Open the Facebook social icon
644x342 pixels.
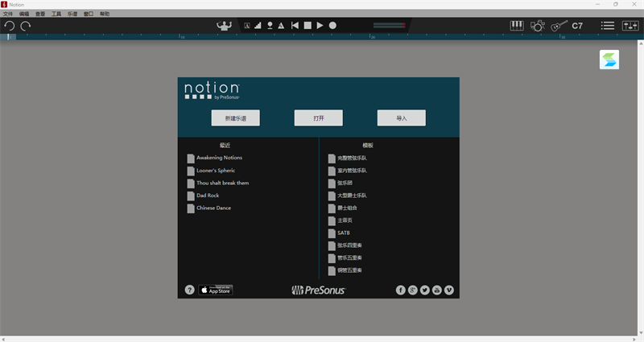point(400,290)
